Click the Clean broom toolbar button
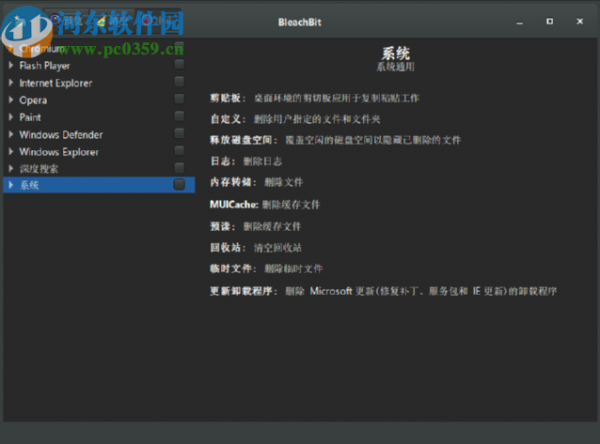 [112, 21]
